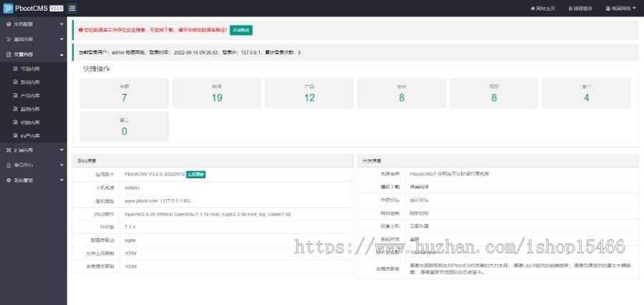The image size is (644, 305).
Task: Click 清理缓存 in top bar
Action: point(583,8)
